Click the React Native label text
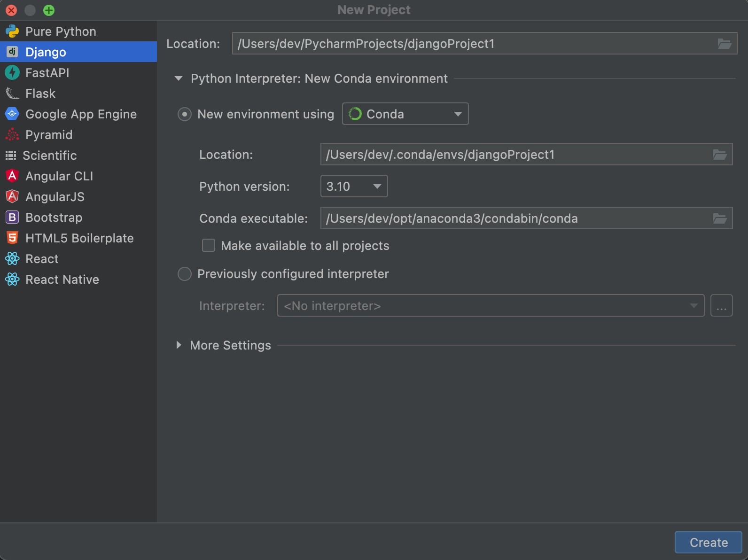Viewport: 748px width, 560px height. 62,280
